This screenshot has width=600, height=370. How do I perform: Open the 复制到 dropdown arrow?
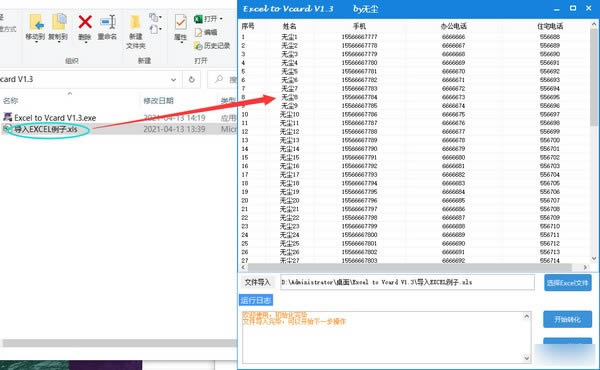59,42
